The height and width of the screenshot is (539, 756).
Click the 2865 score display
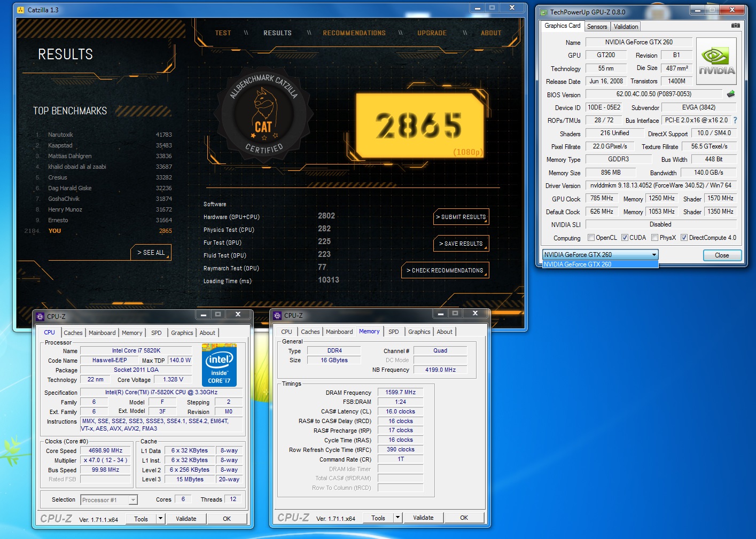click(419, 126)
